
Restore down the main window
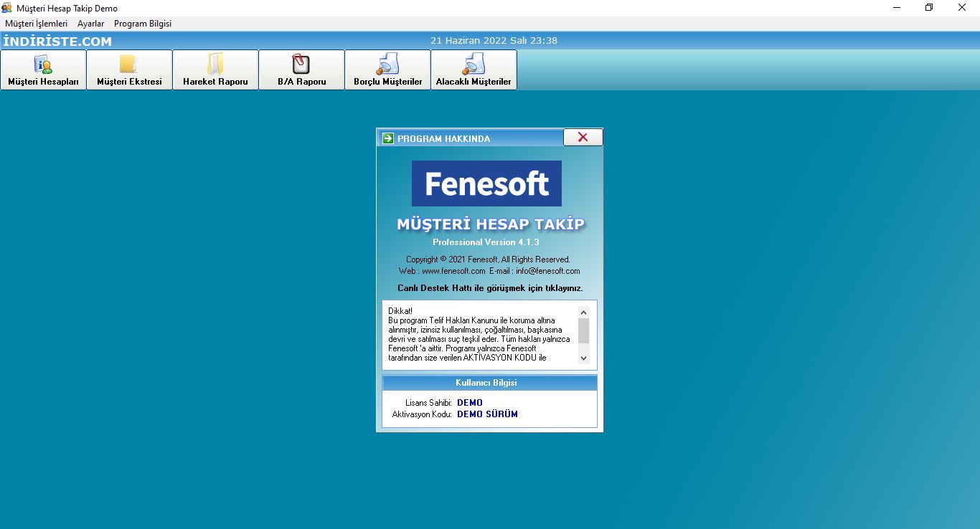click(929, 8)
